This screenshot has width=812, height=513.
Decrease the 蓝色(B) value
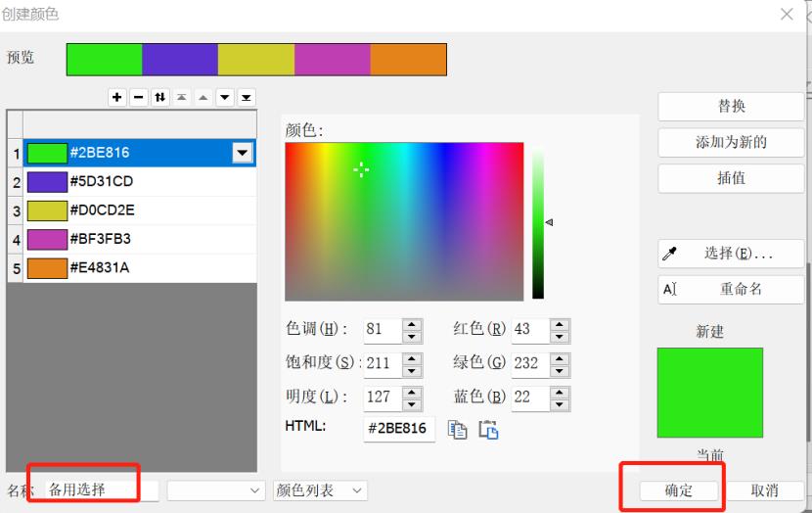click(x=560, y=404)
